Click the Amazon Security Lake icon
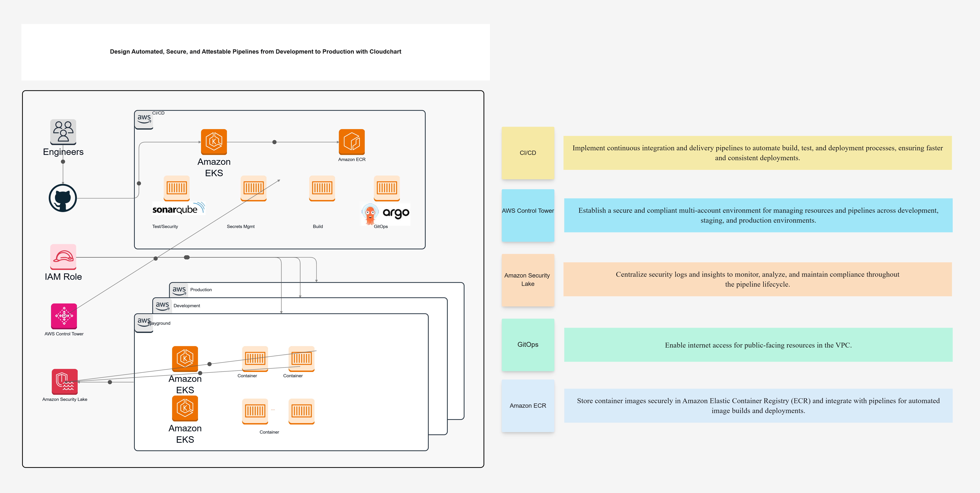 pos(65,382)
